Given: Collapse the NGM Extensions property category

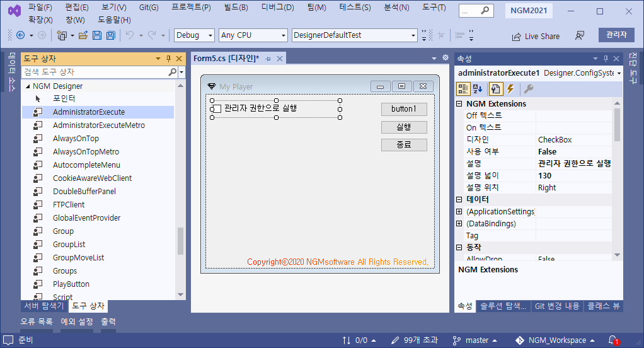Looking at the screenshot, I should [459, 104].
